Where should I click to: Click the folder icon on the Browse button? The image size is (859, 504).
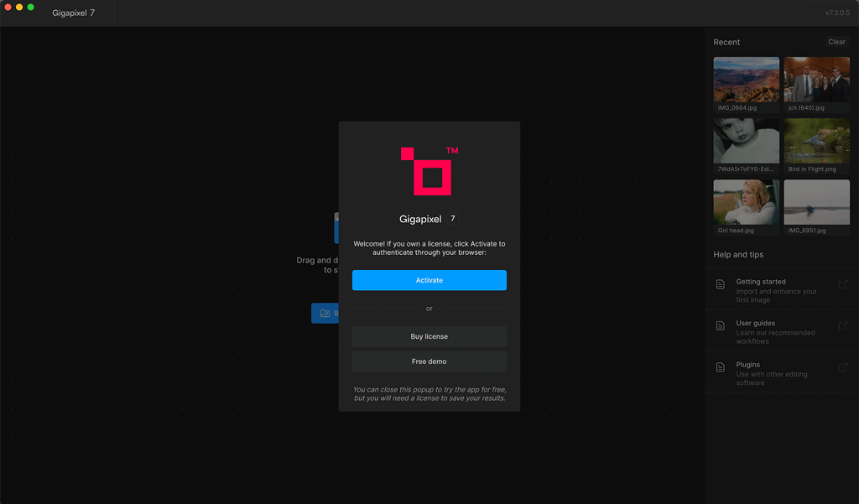coord(325,314)
